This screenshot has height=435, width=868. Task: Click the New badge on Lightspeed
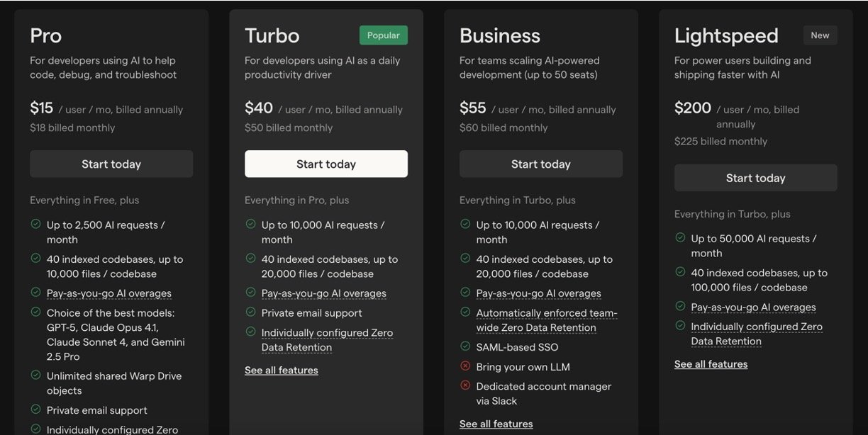820,35
